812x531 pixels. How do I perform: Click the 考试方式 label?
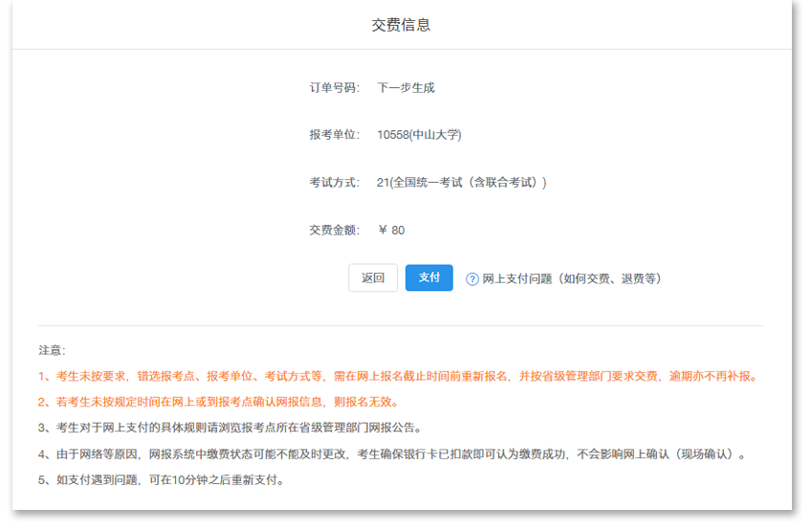tap(334, 183)
